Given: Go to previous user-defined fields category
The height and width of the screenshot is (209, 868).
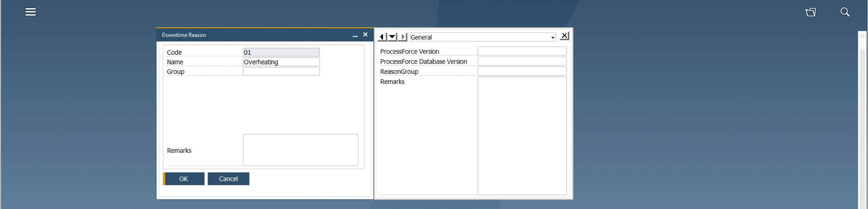Looking at the screenshot, I should click(382, 37).
